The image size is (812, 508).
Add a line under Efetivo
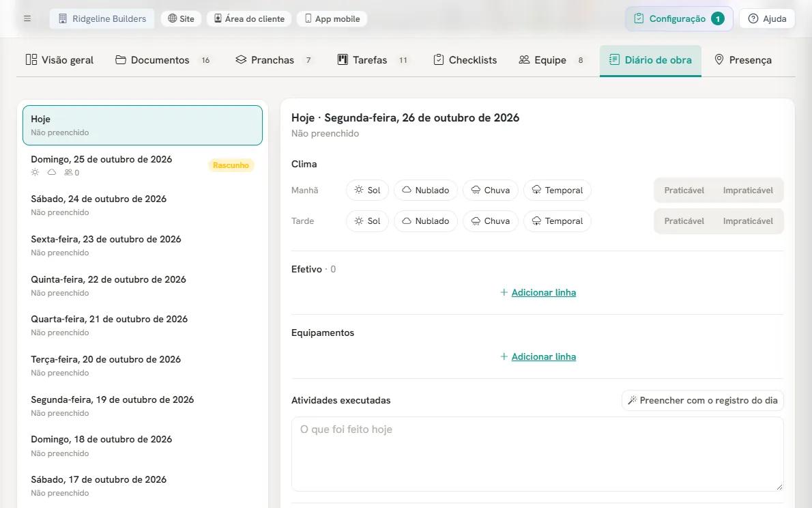click(x=538, y=292)
